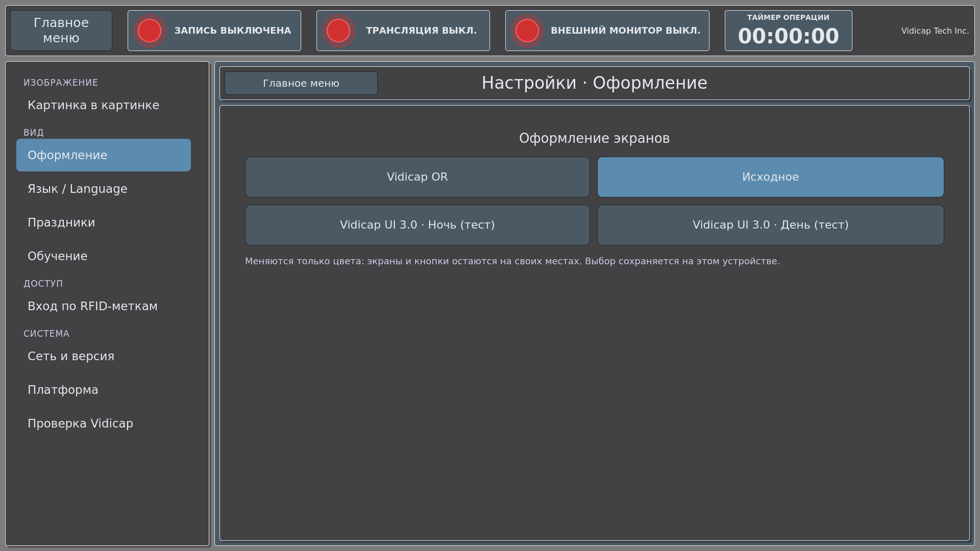Click the red external monitor indicator icon

(527, 31)
